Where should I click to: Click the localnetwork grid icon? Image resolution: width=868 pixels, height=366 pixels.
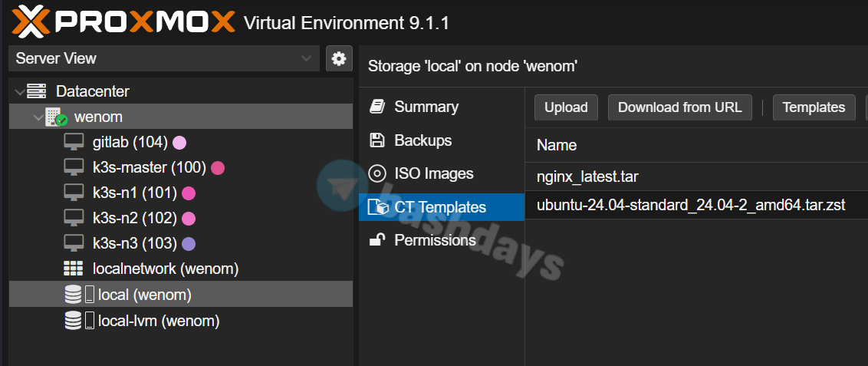click(x=74, y=269)
